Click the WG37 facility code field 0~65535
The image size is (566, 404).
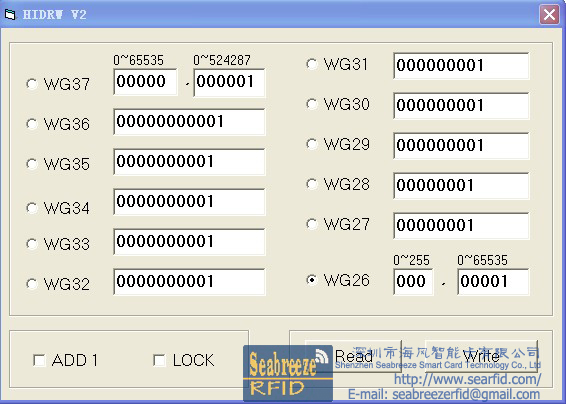point(145,82)
